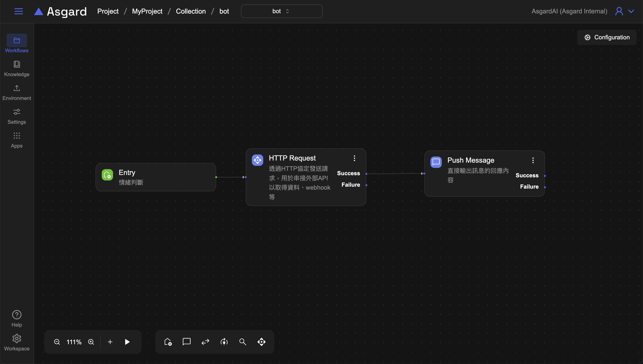Open the Knowledge sidebar section
The width and height of the screenshot is (643, 364).
click(17, 68)
